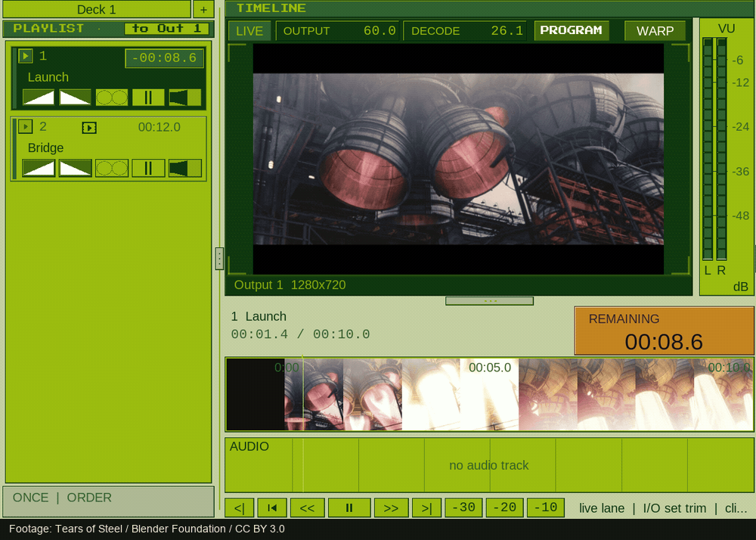Fast-forward with the >> button
The width and height of the screenshot is (756, 540).
coord(391,507)
